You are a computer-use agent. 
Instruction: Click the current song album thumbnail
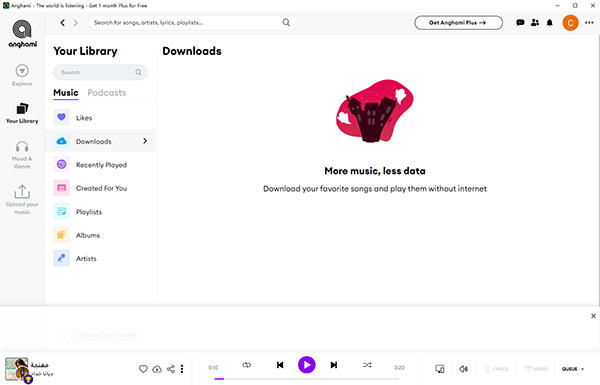16,369
